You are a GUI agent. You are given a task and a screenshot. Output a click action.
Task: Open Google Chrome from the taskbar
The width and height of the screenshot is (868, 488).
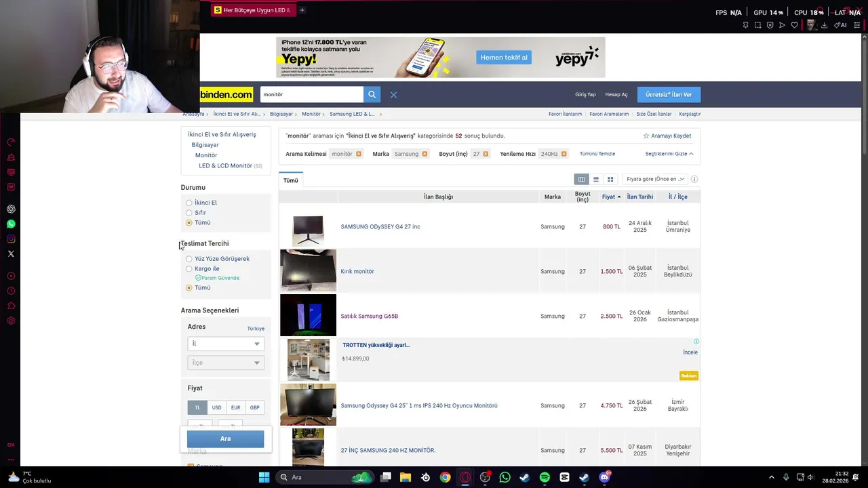pos(445,477)
